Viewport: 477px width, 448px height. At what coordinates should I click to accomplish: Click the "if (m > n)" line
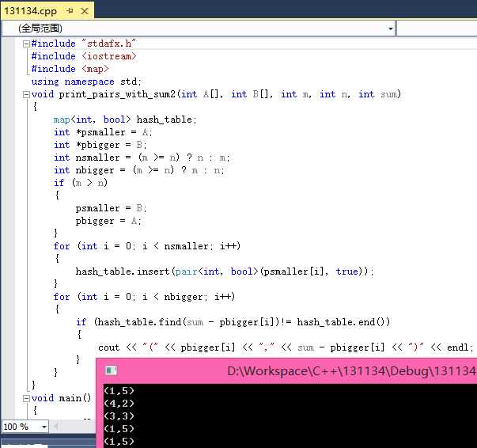[x=79, y=183]
